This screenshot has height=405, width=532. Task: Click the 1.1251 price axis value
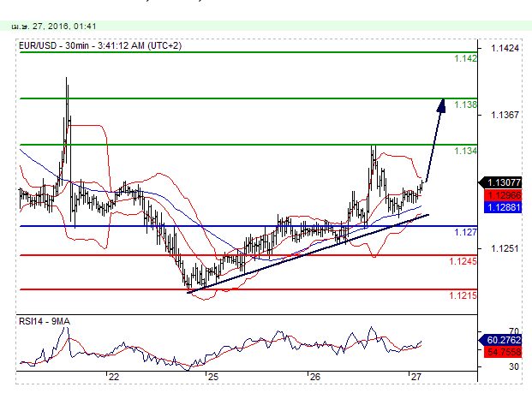505,248
